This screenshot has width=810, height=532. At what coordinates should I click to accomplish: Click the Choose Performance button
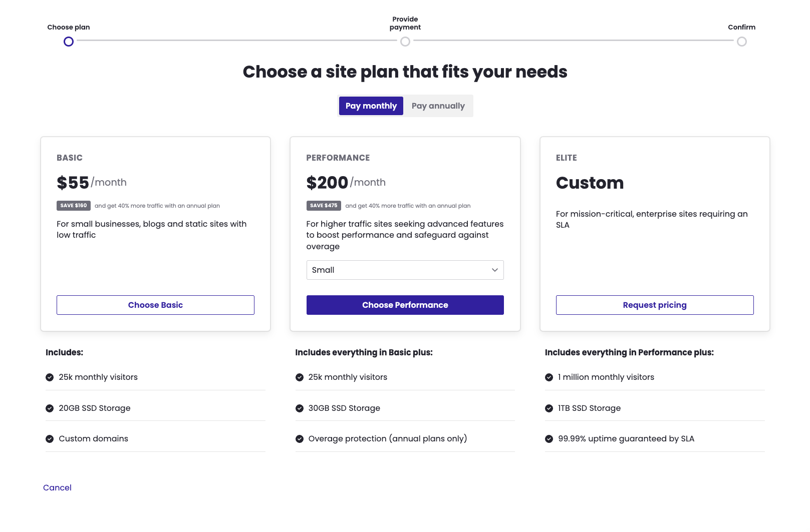pyautogui.click(x=405, y=305)
